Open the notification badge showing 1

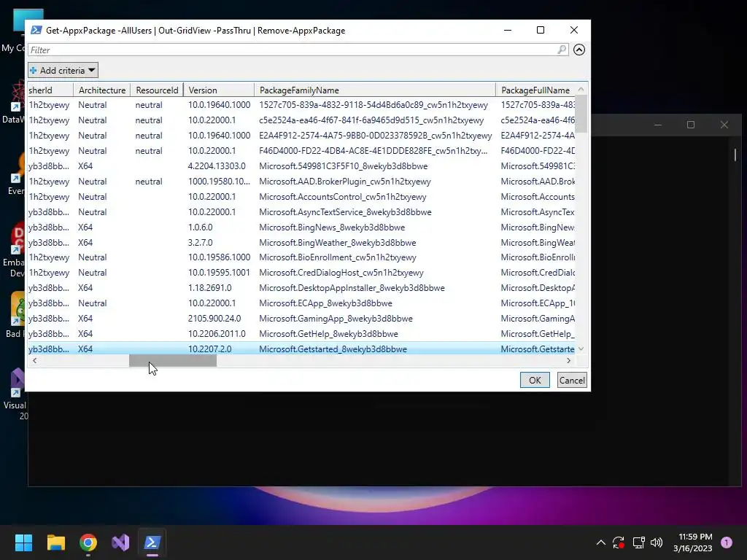tap(727, 542)
